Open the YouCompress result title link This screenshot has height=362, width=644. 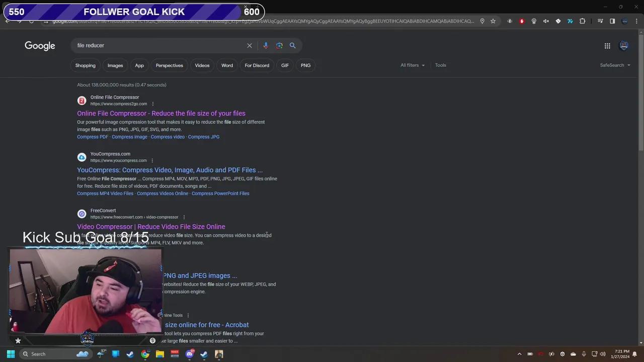pos(170,170)
